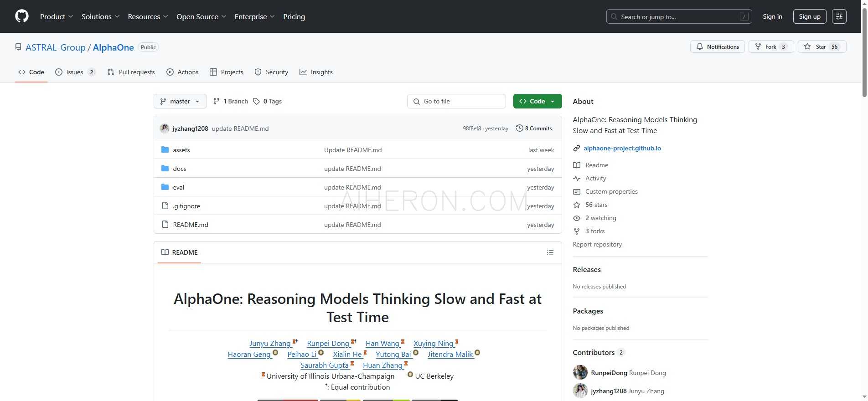The width and height of the screenshot is (868, 401).
Task: Open the command palette icon button
Action: point(839,16)
